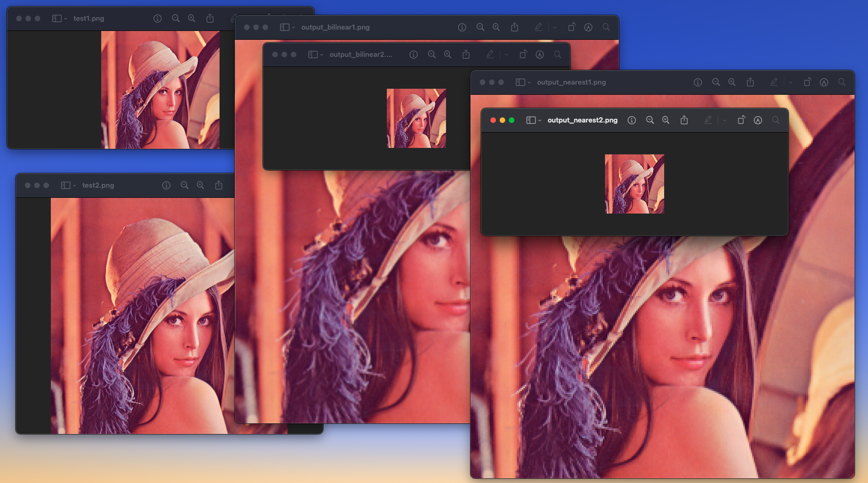Viewport: 868px width, 483px height.
Task: Search in output_nearest2.png window
Action: (776, 120)
